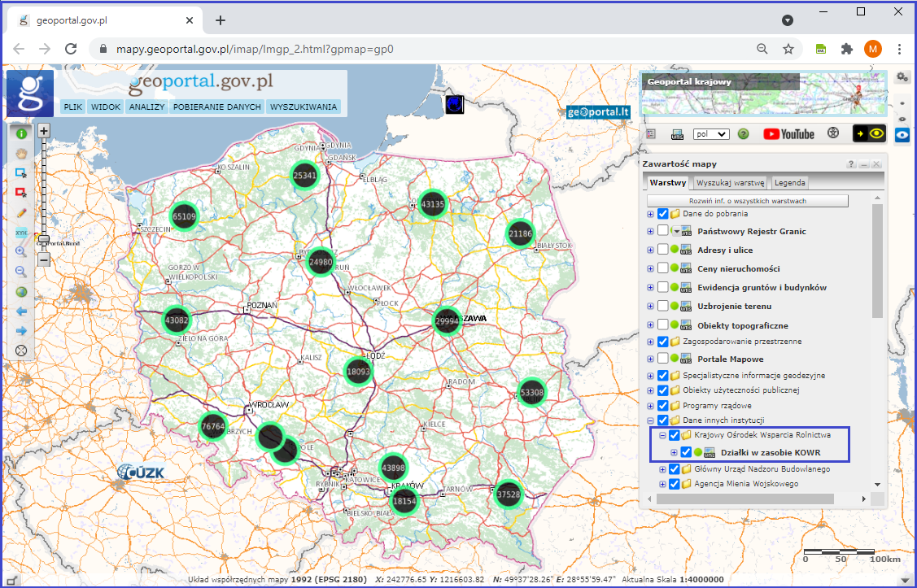Switch to the Legenda tab
Viewport: 917px width, 588px height.
(789, 184)
